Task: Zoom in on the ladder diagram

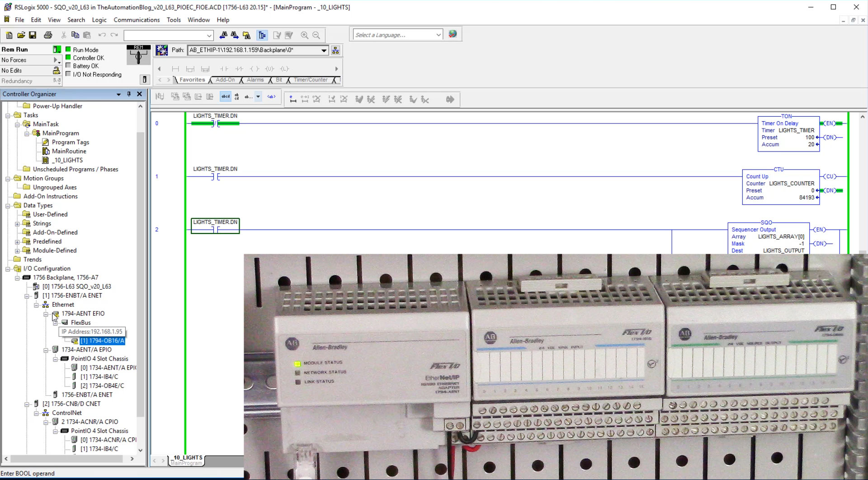Action: (x=304, y=35)
